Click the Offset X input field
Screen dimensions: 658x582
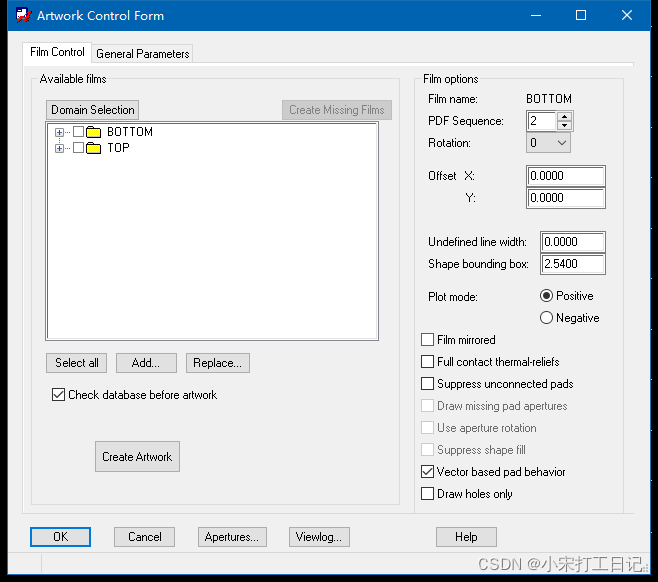coord(565,176)
